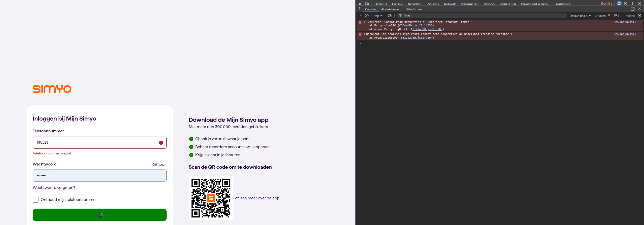
Task: Close the DevTools panel
Action: click(639, 4)
